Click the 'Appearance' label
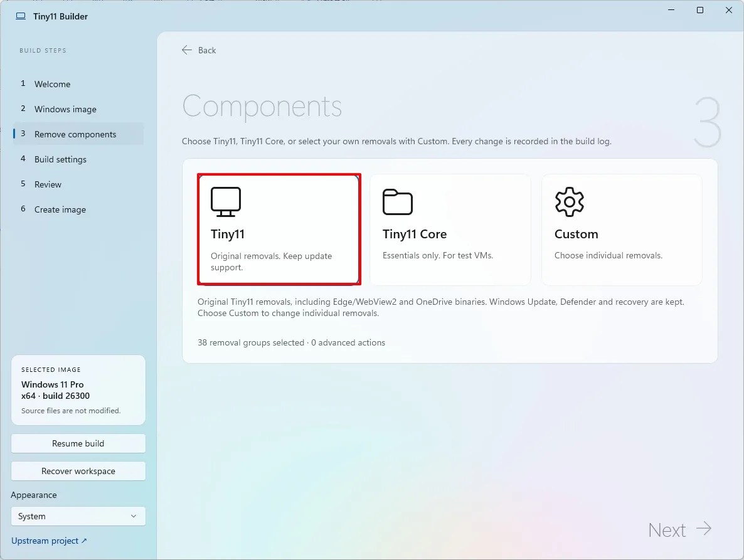Viewport: 744px width, 560px height. pos(34,495)
